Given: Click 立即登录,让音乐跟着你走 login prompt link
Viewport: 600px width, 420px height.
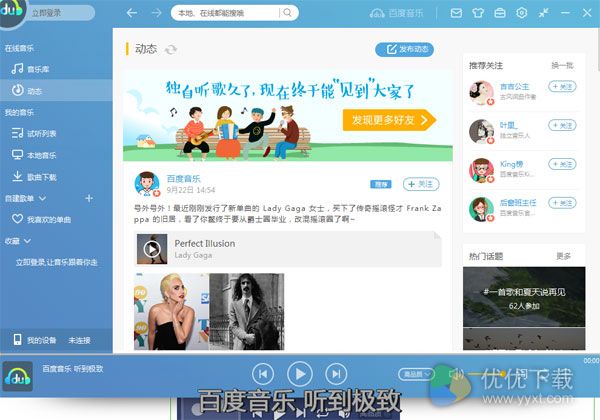Looking at the screenshot, I should pyautogui.click(x=57, y=262).
